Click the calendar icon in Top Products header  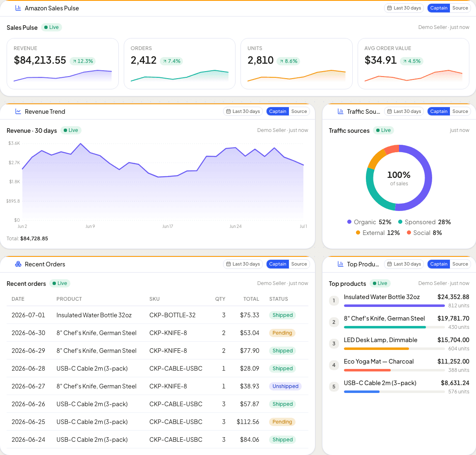pos(389,264)
